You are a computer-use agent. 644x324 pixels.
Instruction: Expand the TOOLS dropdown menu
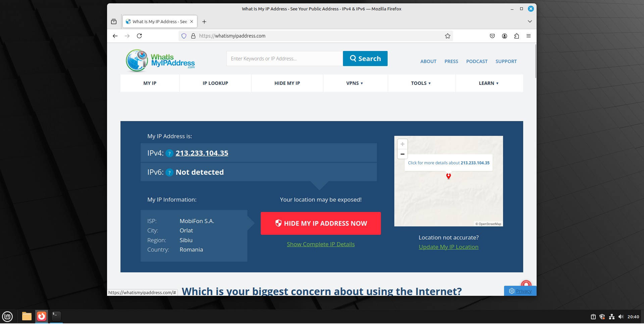click(420, 83)
